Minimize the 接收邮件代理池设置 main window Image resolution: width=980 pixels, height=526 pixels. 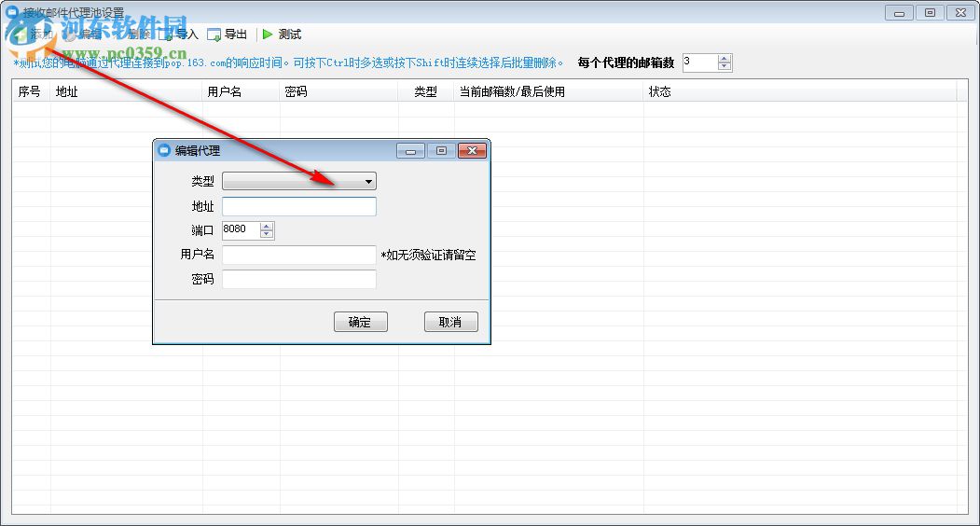coord(900,12)
